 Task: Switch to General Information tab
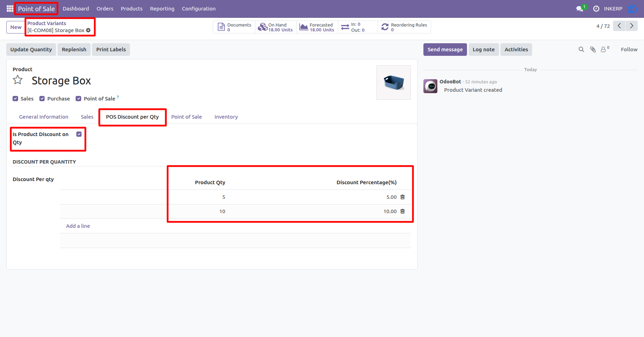coord(44,117)
